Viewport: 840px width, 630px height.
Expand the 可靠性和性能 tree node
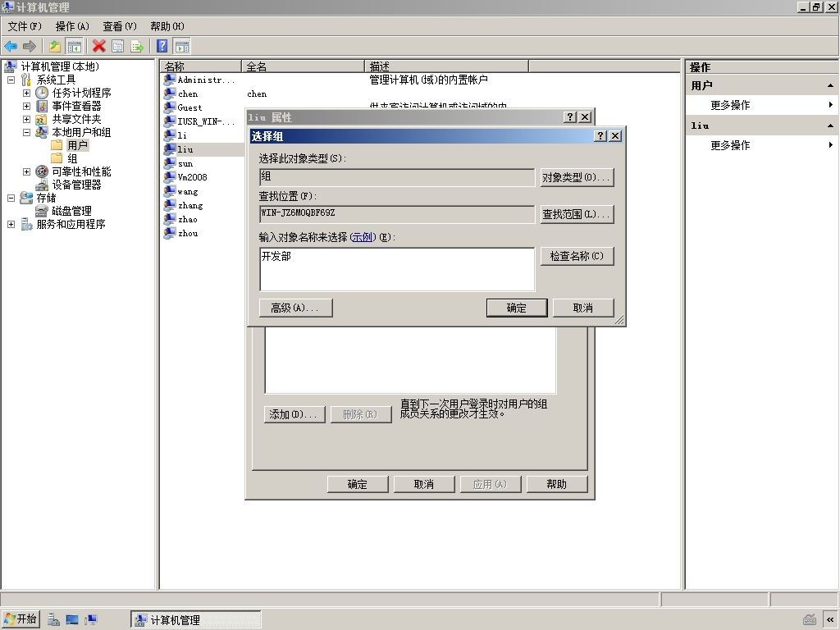(x=26, y=171)
